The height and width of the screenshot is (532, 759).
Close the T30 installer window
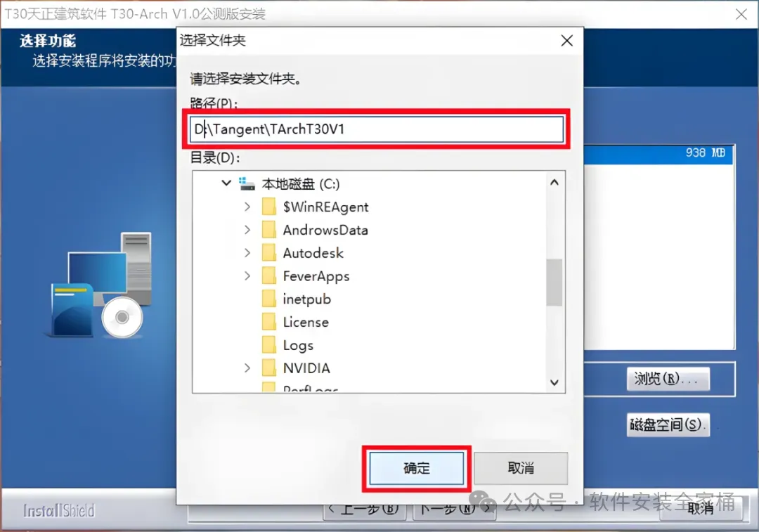(x=741, y=14)
